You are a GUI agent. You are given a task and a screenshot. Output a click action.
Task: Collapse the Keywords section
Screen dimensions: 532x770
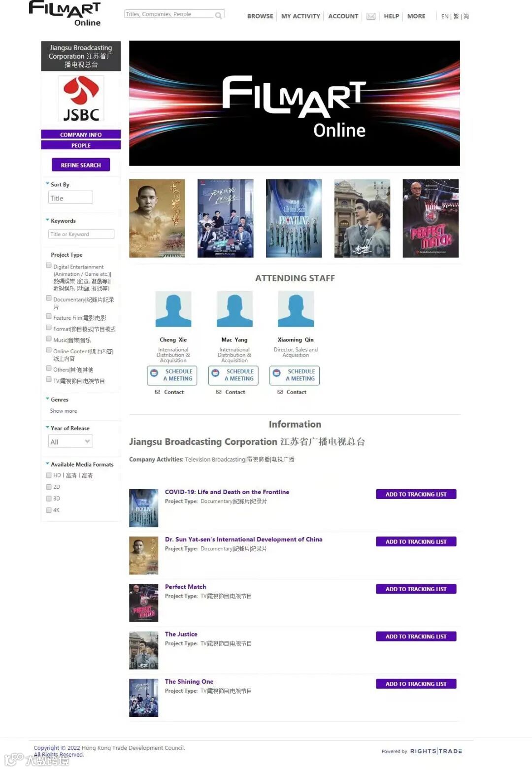(x=47, y=220)
